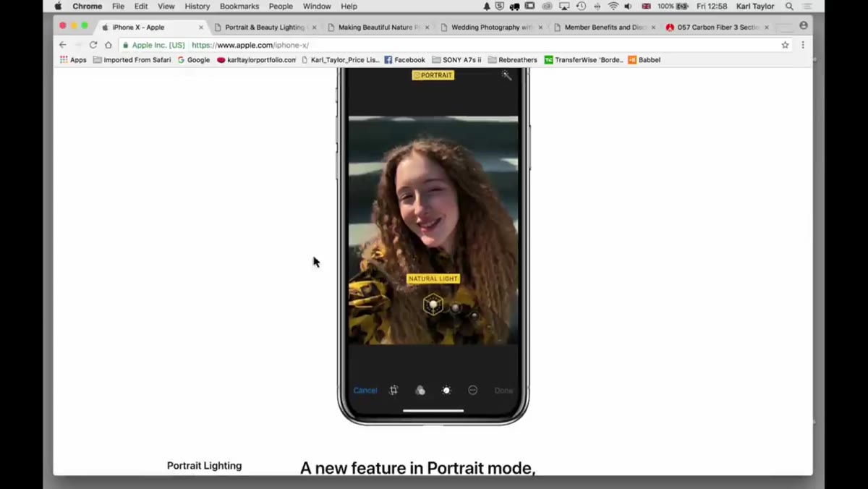Bookmark this page with the star icon
This screenshot has width=868, height=489.
[785, 45]
